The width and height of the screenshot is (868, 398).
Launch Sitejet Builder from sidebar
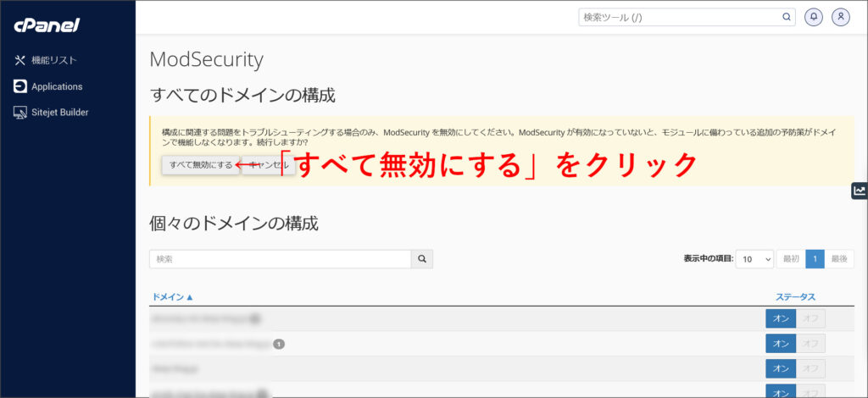click(x=51, y=113)
